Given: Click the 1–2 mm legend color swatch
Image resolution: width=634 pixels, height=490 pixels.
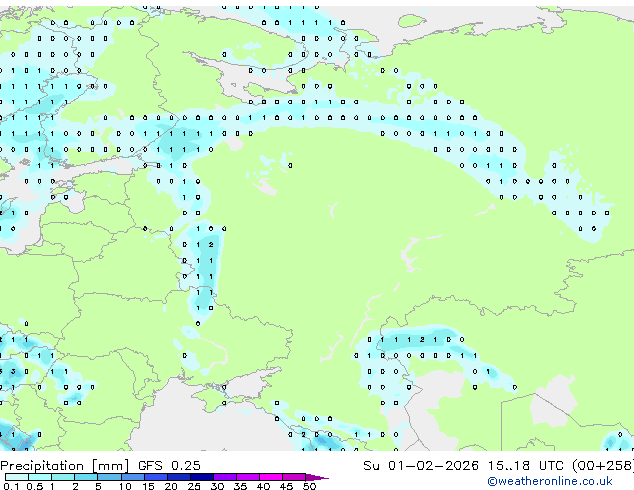Looking at the screenshot, I should (63, 477).
